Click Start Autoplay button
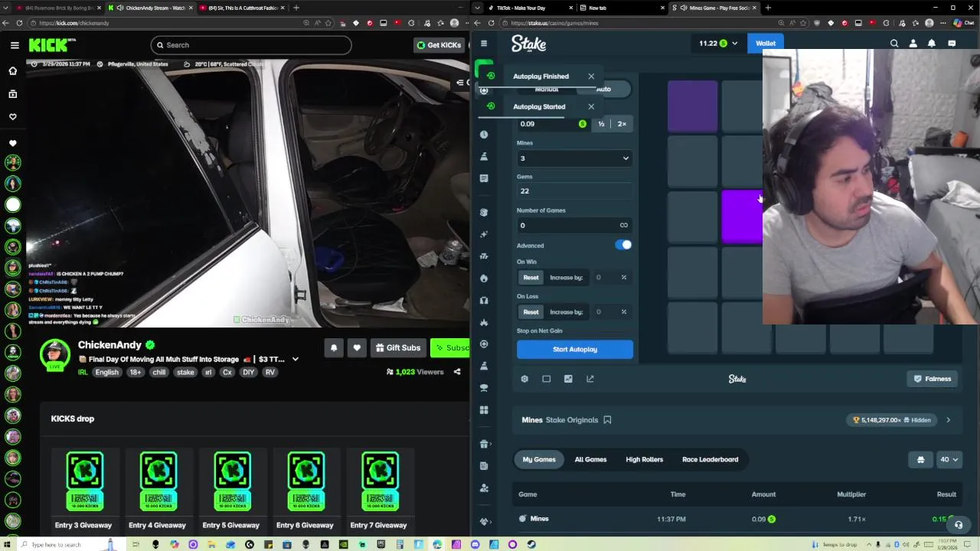Screen dimensions: 980x551 (575, 350)
